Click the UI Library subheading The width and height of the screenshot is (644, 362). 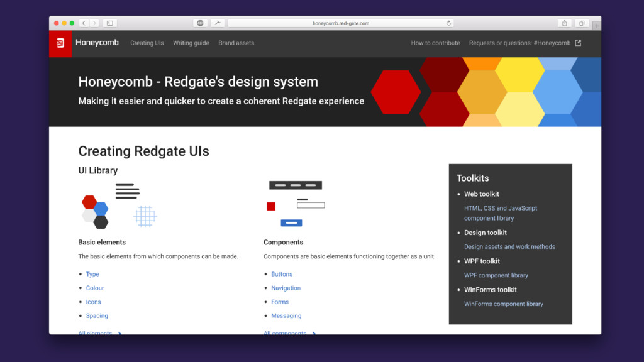97,170
